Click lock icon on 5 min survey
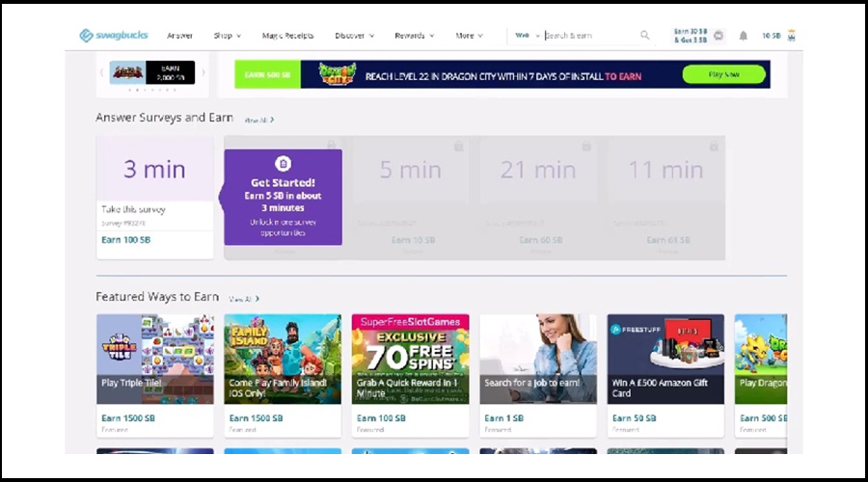This screenshot has height=482, width=868. pos(458,147)
